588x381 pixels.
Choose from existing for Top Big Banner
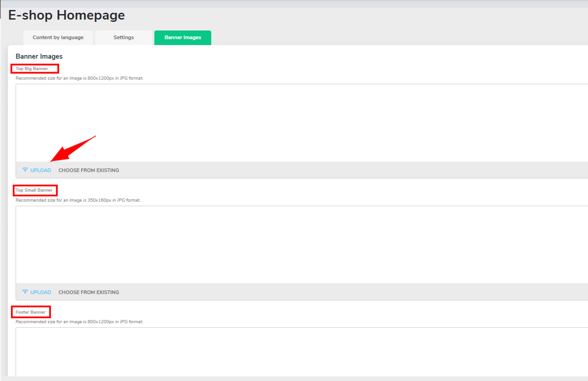89,170
